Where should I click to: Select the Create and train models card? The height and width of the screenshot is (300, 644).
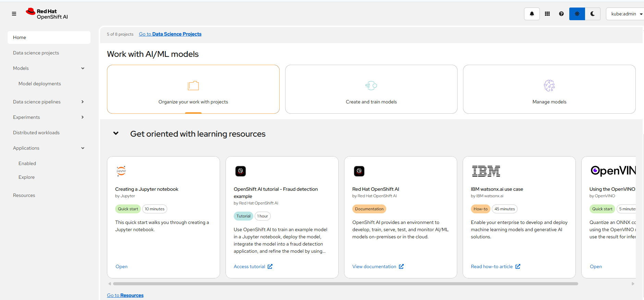click(x=371, y=89)
